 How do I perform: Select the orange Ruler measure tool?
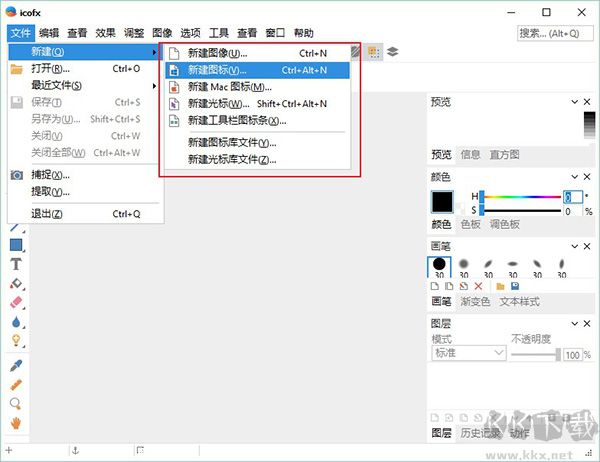click(16, 385)
